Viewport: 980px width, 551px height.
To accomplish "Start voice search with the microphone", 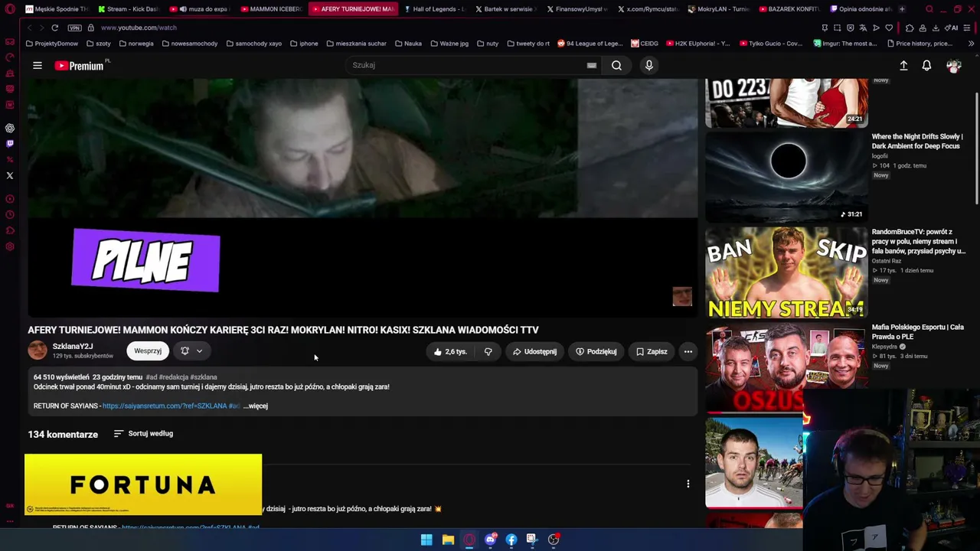I will (x=648, y=66).
